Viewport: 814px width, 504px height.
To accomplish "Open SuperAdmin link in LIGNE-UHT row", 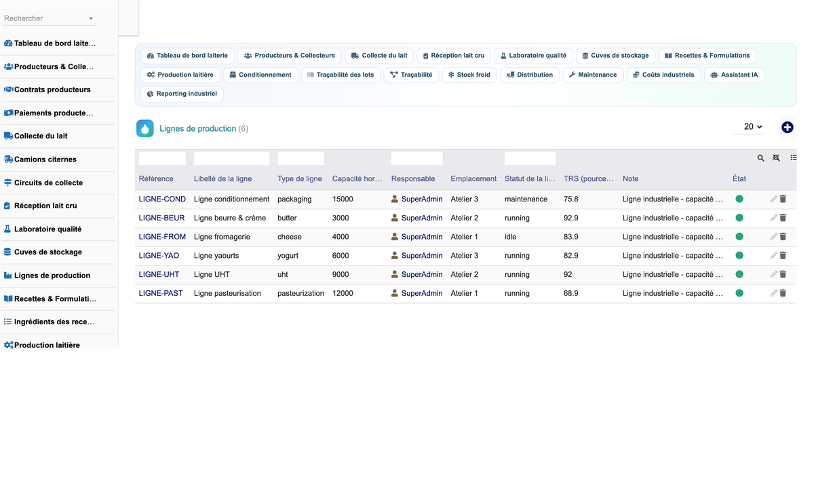I will (x=422, y=274).
